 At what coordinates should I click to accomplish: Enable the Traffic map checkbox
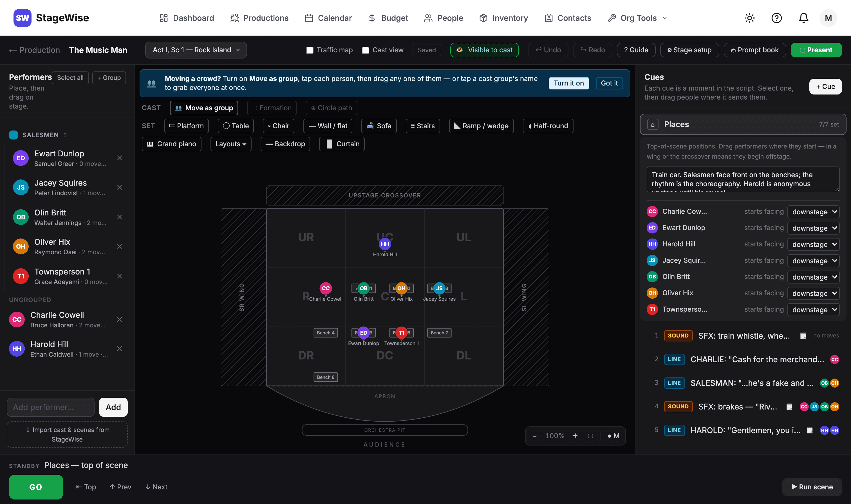tap(310, 50)
